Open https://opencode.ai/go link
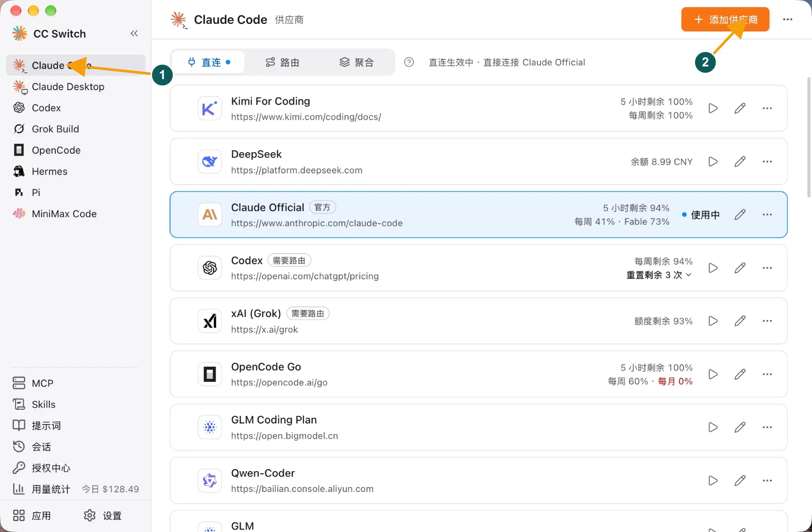Viewport: 812px width, 532px height. click(279, 382)
